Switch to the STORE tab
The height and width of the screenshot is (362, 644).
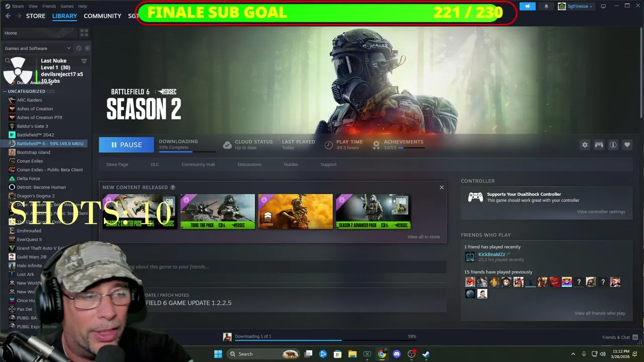pyautogui.click(x=36, y=16)
